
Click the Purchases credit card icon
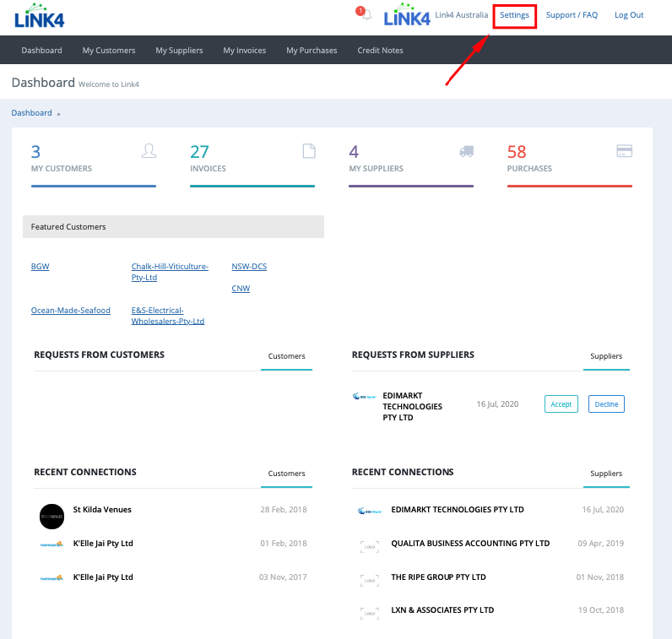coord(624,151)
